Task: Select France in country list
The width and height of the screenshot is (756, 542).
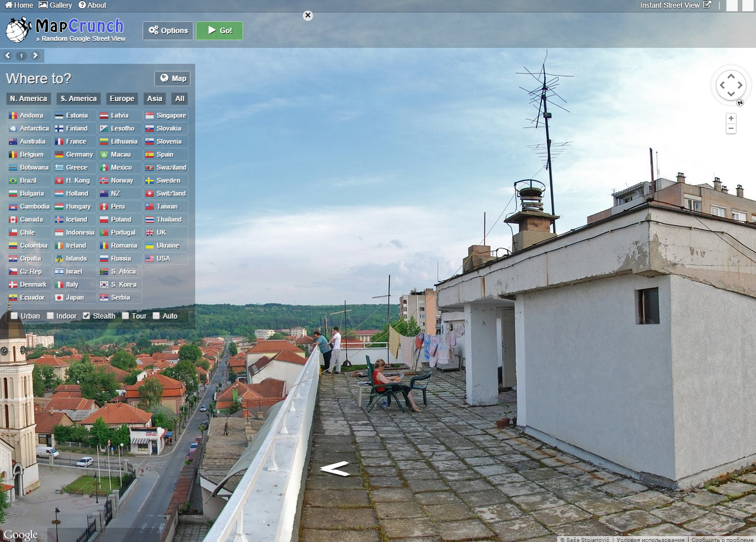Action: point(75,142)
